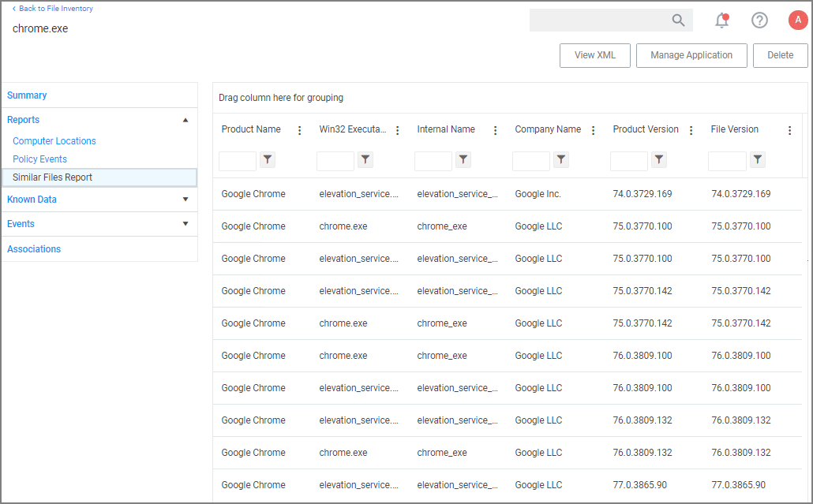Image resolution: width=813 pixels, height=504 pixels.
Task: Click the View XML button
Action: [594, 55]
